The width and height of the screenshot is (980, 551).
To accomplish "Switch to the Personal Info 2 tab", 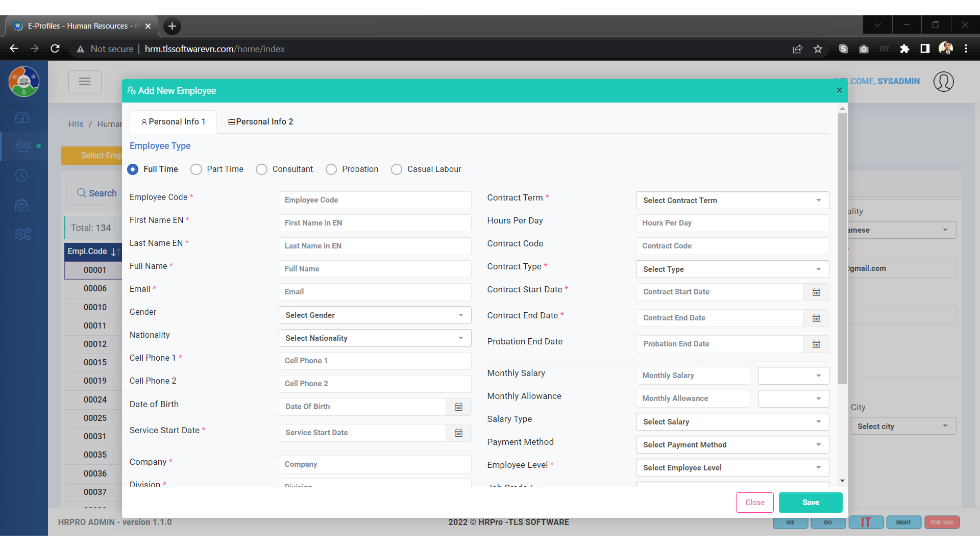I will coord(260,121).
